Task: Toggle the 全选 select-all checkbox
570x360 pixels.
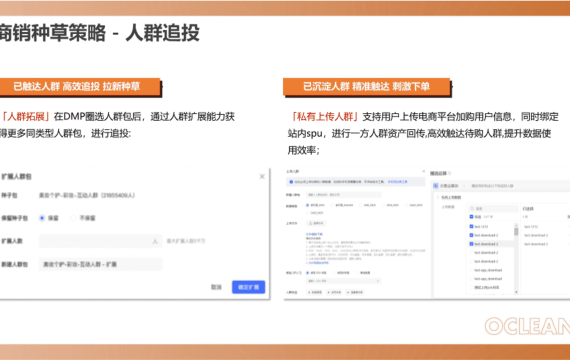Action: [471, 217]
